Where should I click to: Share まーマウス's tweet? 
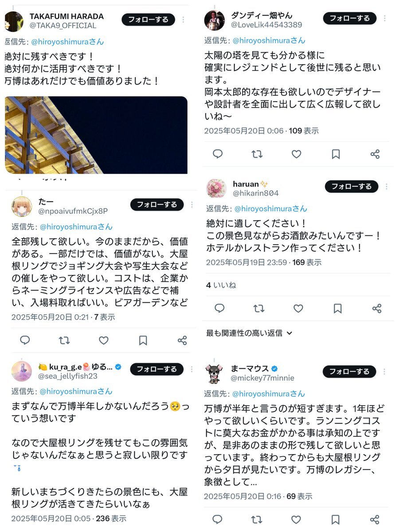point(375,519)
